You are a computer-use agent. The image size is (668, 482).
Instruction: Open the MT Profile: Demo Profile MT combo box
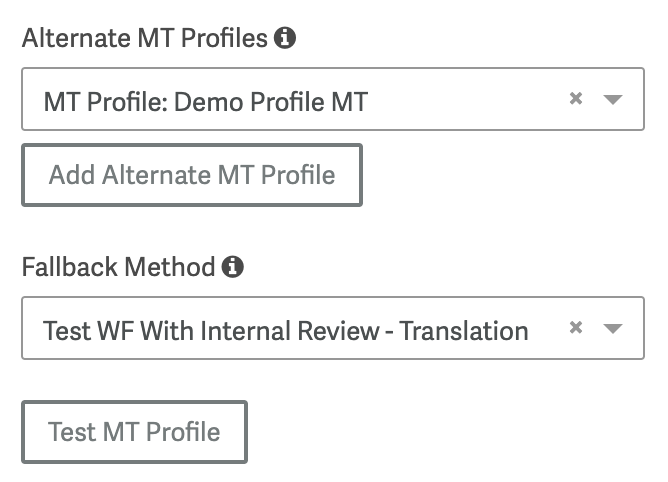333,99
